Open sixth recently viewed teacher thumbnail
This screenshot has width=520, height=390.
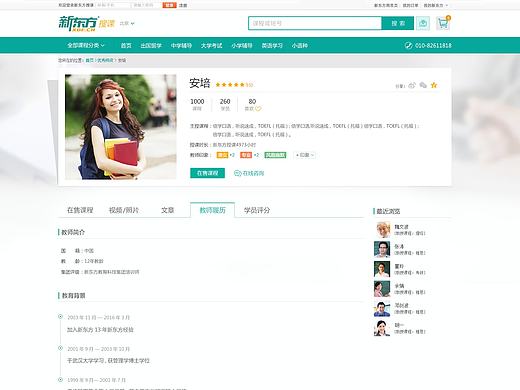[382, 328]
